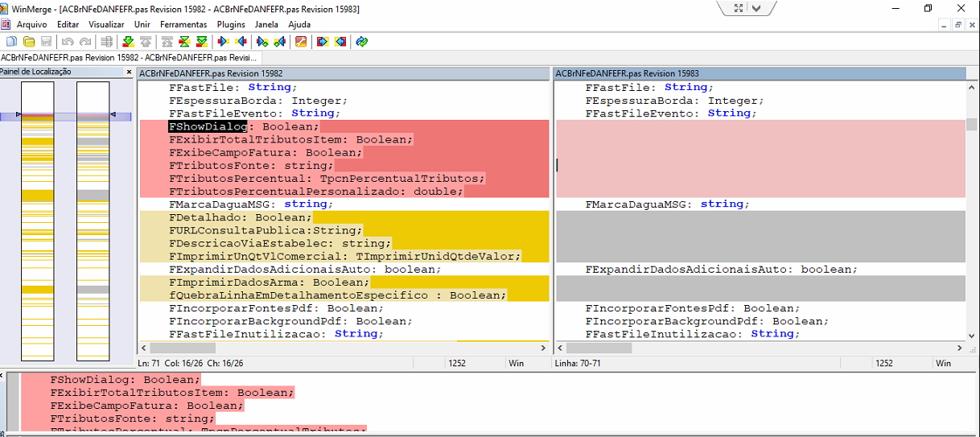Jump to the previous difference

click(x=146, y=41)
